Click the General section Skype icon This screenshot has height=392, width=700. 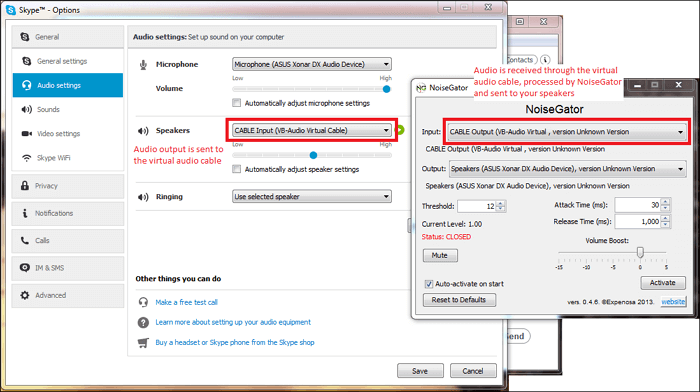click(x=25, y=37)
